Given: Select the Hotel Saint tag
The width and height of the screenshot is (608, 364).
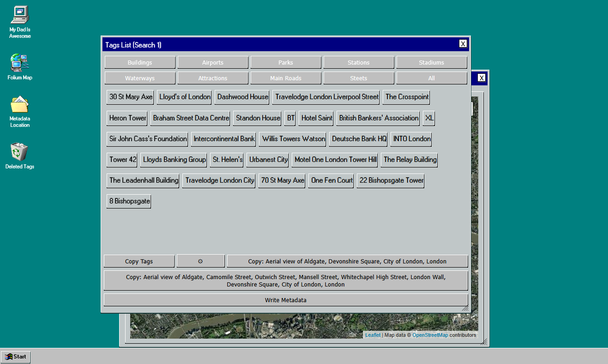Looking at the screenshot, I should (x=317, y=118).
